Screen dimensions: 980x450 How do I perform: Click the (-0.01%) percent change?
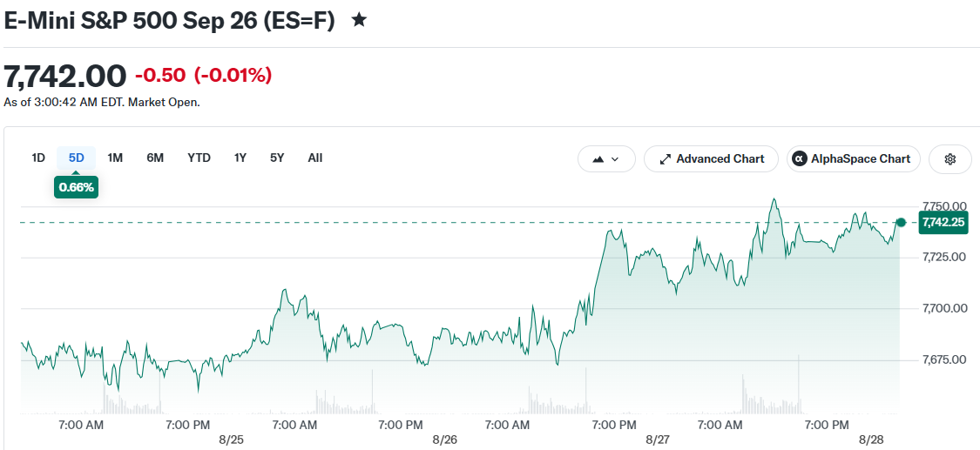pyautogui.click(x=233, y=76)
